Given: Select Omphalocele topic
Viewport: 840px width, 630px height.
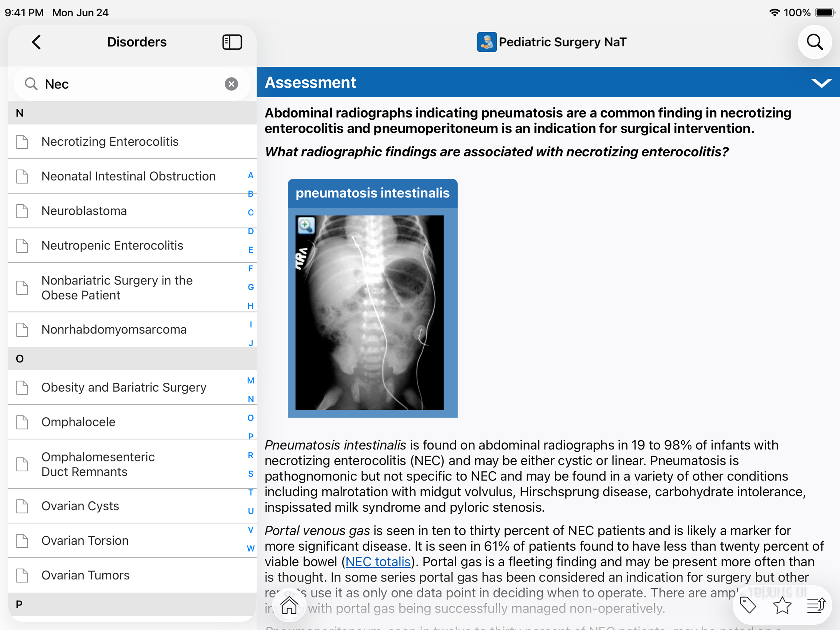Looking at the screenshot, I should [132, 422].
